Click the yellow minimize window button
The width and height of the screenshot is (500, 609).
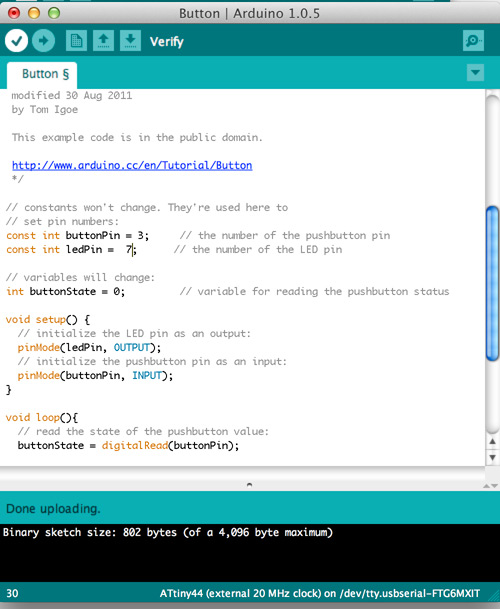34,13
